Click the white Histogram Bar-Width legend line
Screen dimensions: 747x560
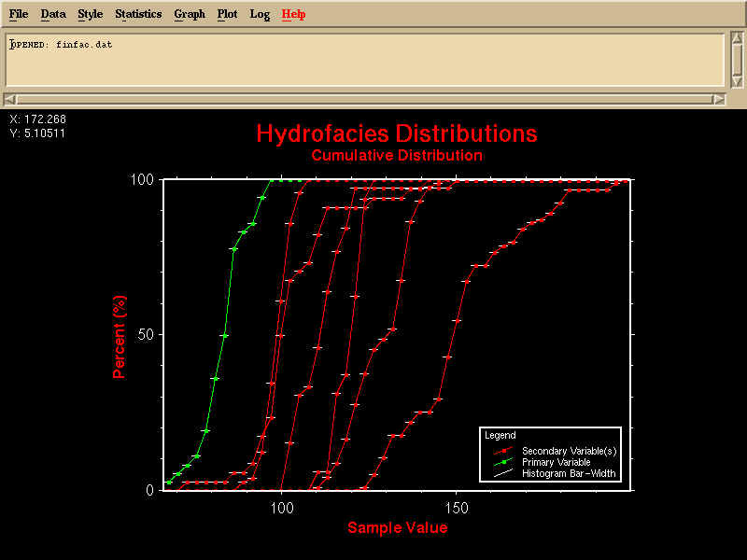tap(503, 473)
